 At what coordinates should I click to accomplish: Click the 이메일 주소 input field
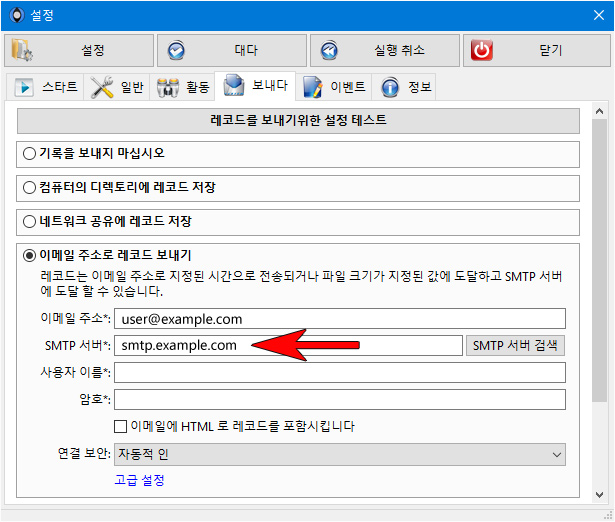coord(340,319)
